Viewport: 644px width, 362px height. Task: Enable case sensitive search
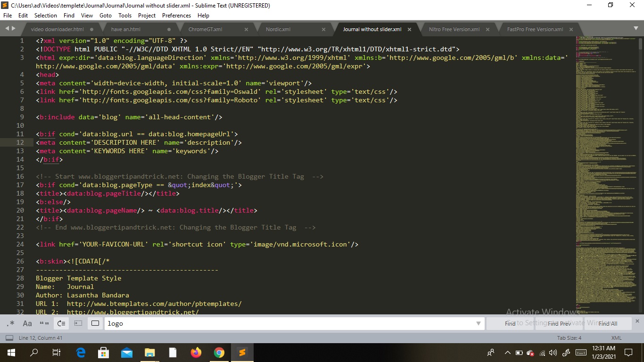pyautogui.click(x=27, y=323)
